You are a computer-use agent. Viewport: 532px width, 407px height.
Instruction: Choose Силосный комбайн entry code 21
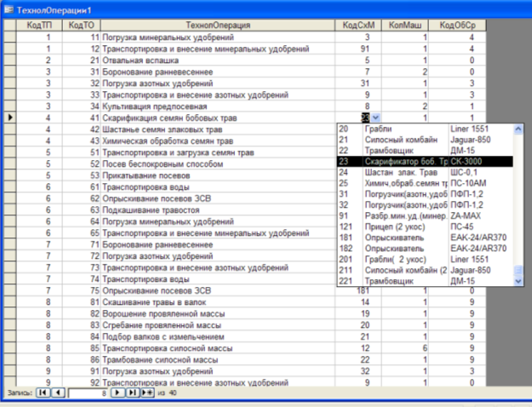pos(425,140)
